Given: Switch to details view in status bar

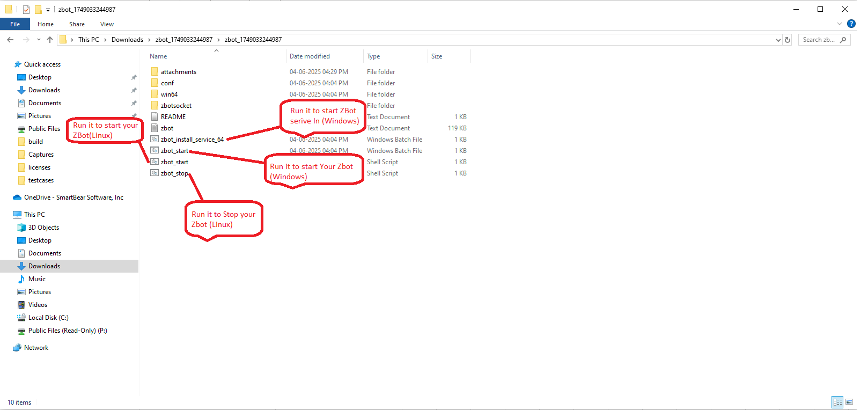Looking at the screenshot, I should coord(837,402).
